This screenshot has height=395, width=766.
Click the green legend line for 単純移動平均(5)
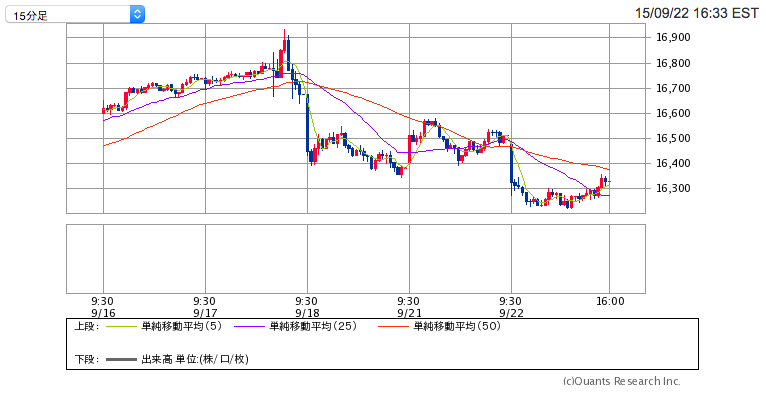coord(122,327)
